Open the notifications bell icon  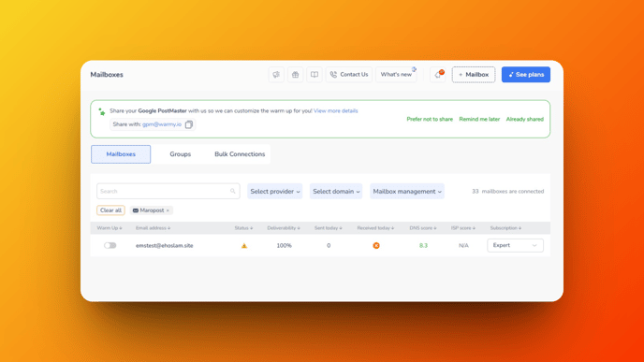(438, 75)
